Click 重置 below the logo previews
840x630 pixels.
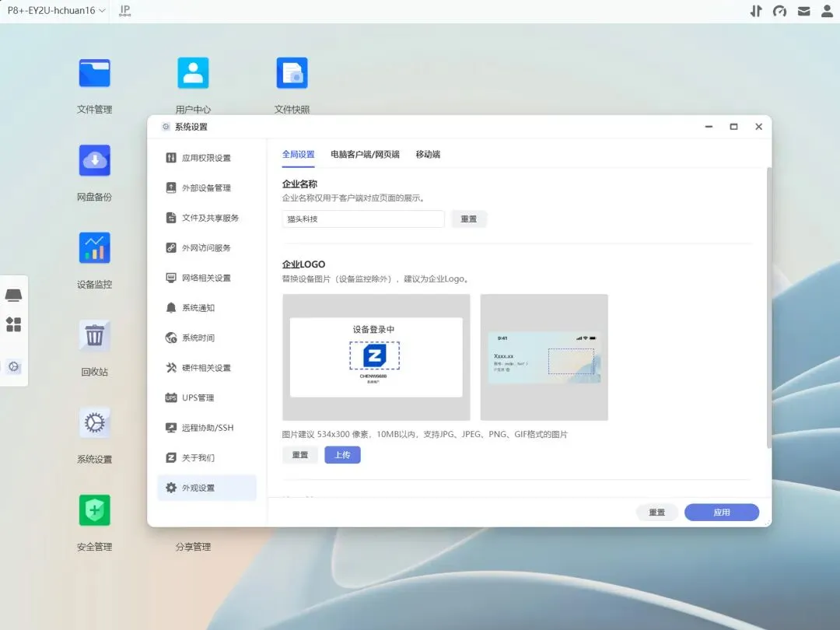click(300, 455)
